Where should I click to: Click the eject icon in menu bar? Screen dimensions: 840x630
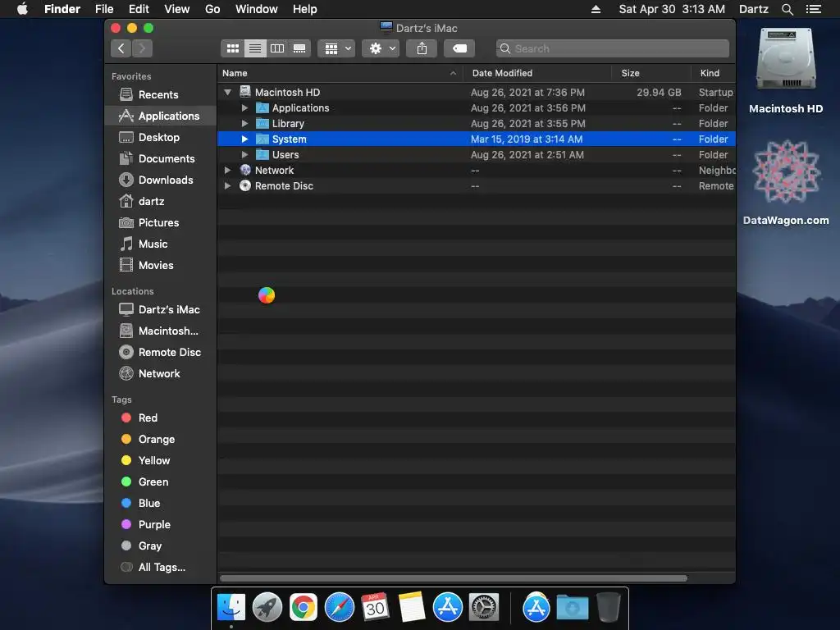596,9
